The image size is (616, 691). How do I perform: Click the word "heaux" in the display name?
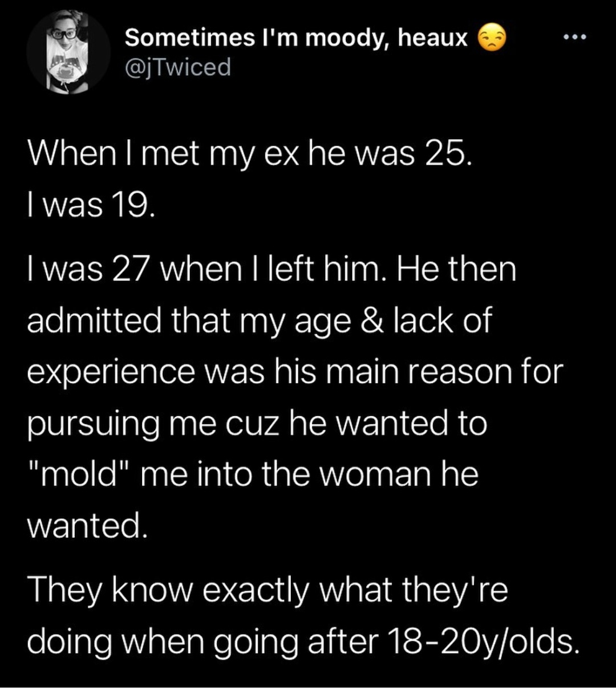pos(433,39)
